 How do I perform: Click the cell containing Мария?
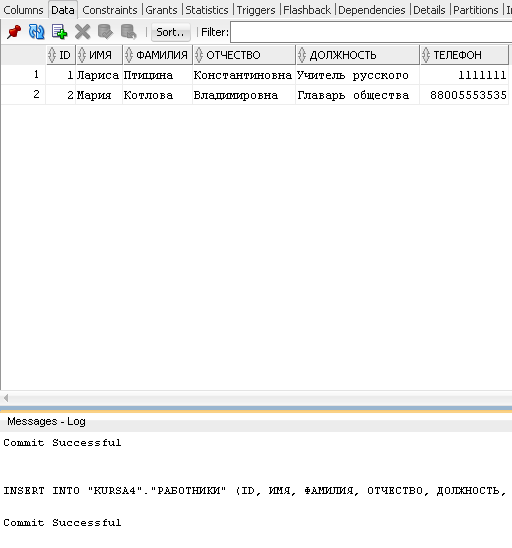pos(99,95)
